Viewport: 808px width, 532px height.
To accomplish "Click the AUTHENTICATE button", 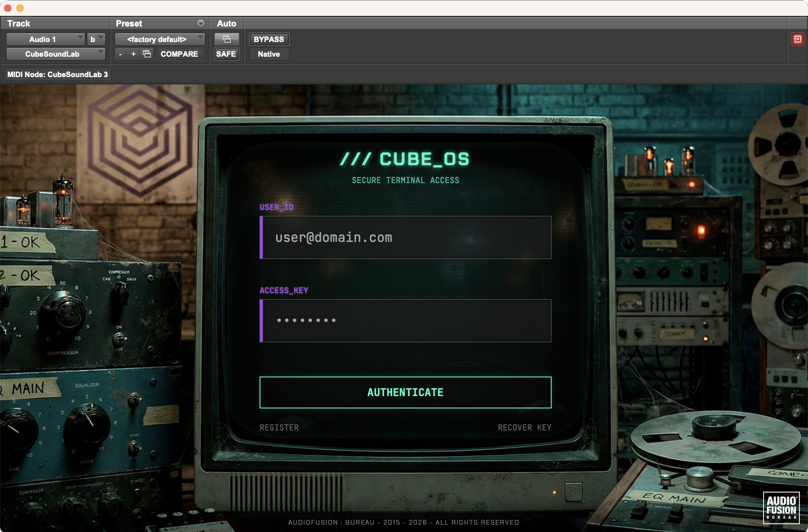I will [x=405, y=392].
